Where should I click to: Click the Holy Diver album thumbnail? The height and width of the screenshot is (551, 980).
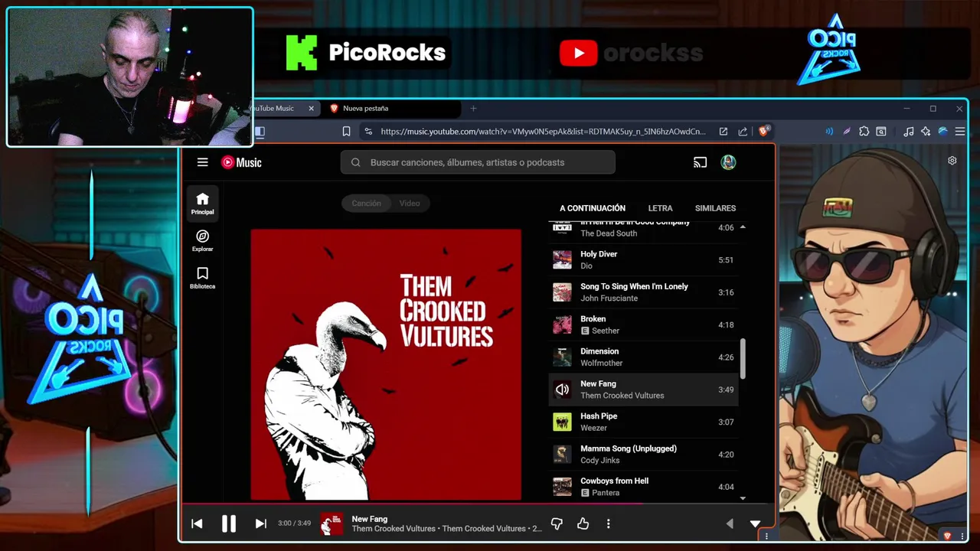562,259
